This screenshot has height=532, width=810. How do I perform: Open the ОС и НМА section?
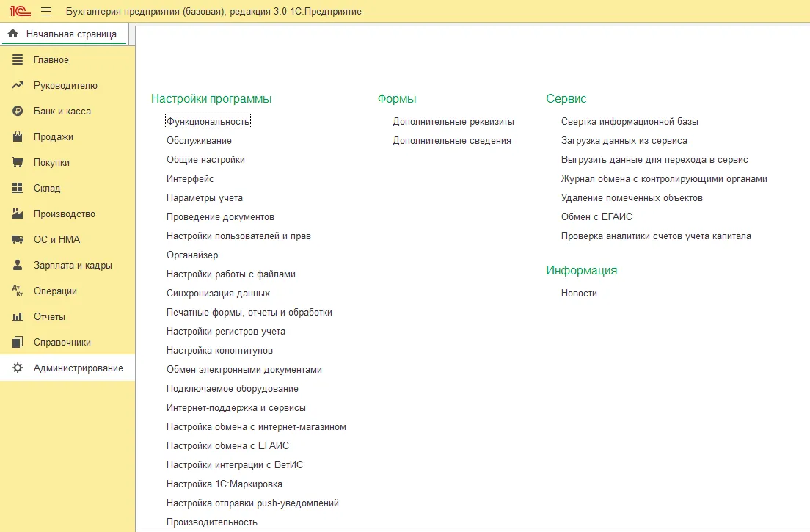[56, 240]
